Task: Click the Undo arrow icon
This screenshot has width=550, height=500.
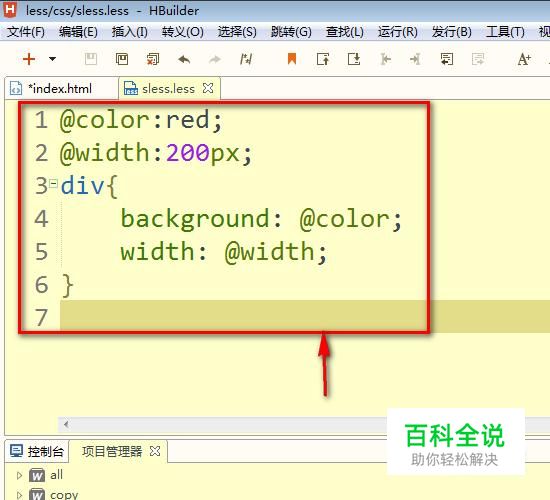Action: 184,59
